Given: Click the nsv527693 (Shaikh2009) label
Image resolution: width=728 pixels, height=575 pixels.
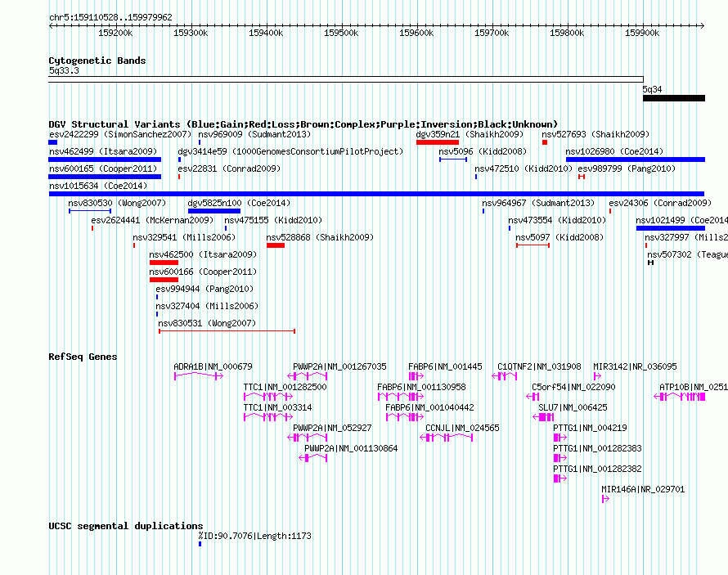Looking at the screenshot, I should [595, 134].
